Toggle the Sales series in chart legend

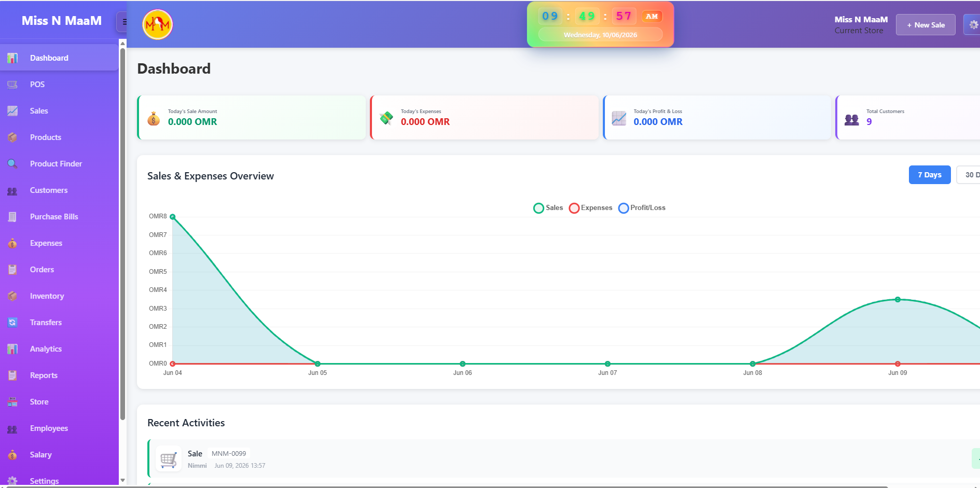click(x=548, y=208)
